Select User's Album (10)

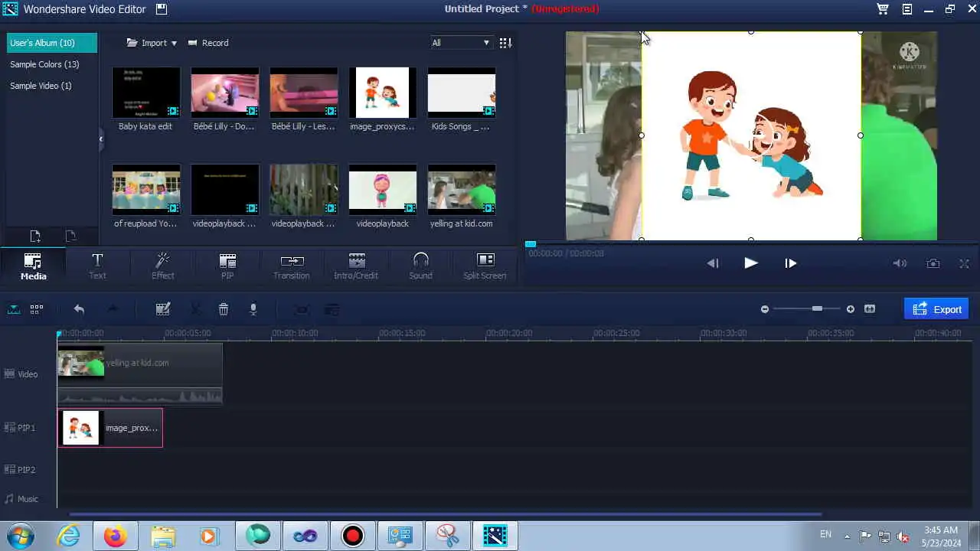click(52, 43)
